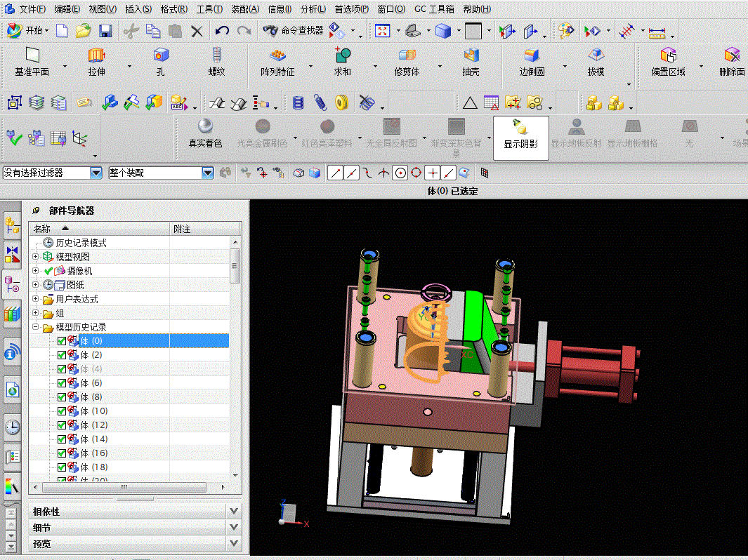Uncheck the 体 (2) checkbox
The width and height of the screenshot is (748, 560).
[62, 355]
